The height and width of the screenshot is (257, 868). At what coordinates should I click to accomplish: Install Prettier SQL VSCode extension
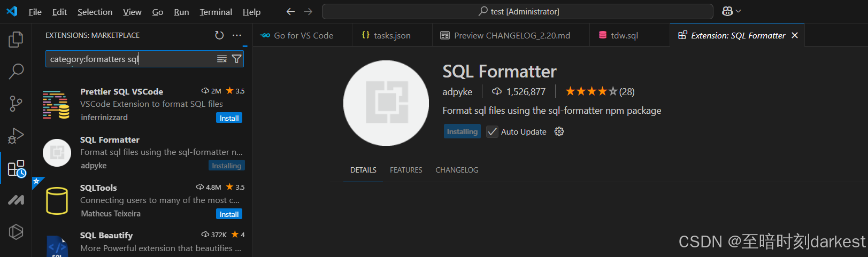[229, 118]
